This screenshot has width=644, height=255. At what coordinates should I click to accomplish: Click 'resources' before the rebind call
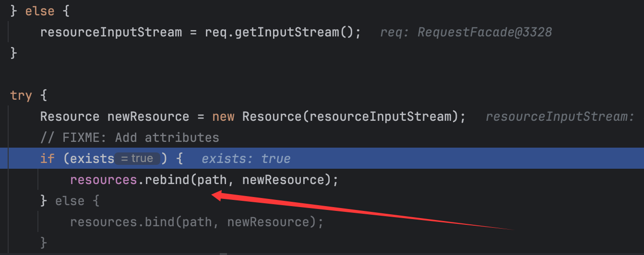(x=103, y=180)
